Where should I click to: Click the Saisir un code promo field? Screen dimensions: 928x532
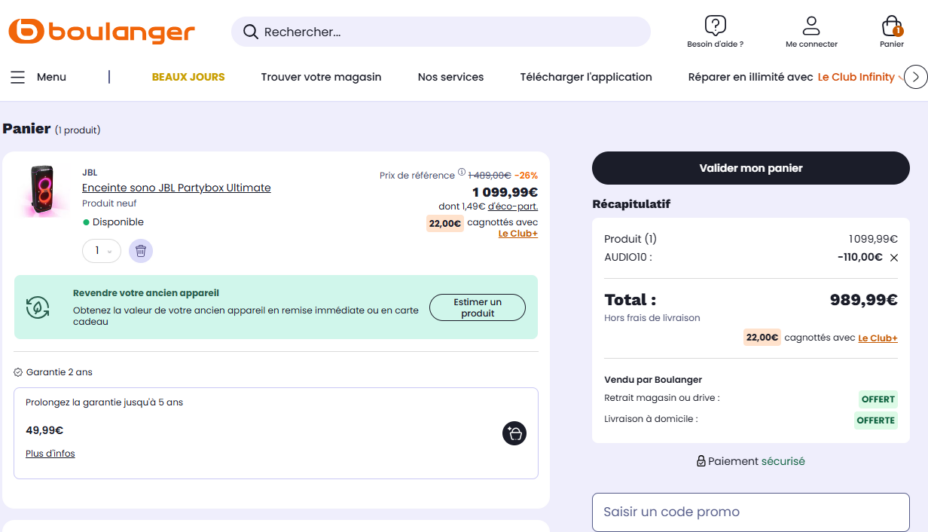click(750, 512)
